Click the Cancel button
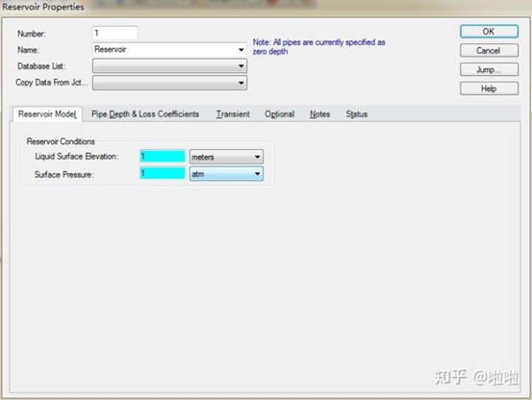 (x=489, y=51)
